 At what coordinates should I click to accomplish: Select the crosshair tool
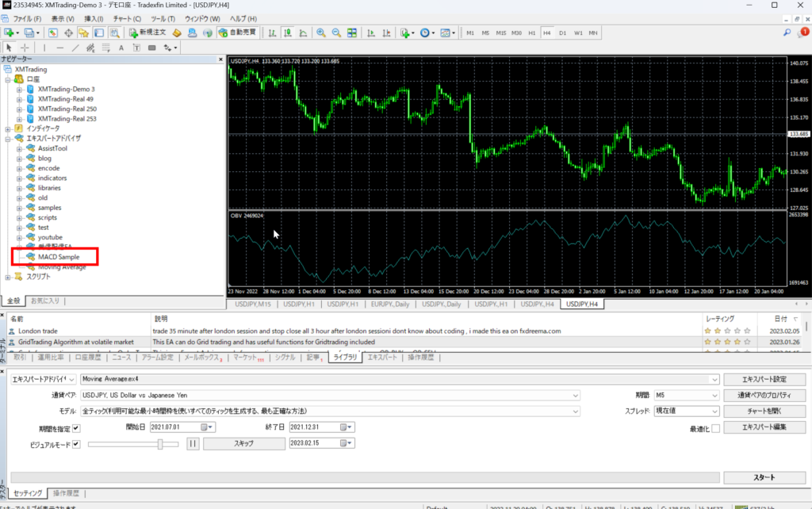click(25, 48)
